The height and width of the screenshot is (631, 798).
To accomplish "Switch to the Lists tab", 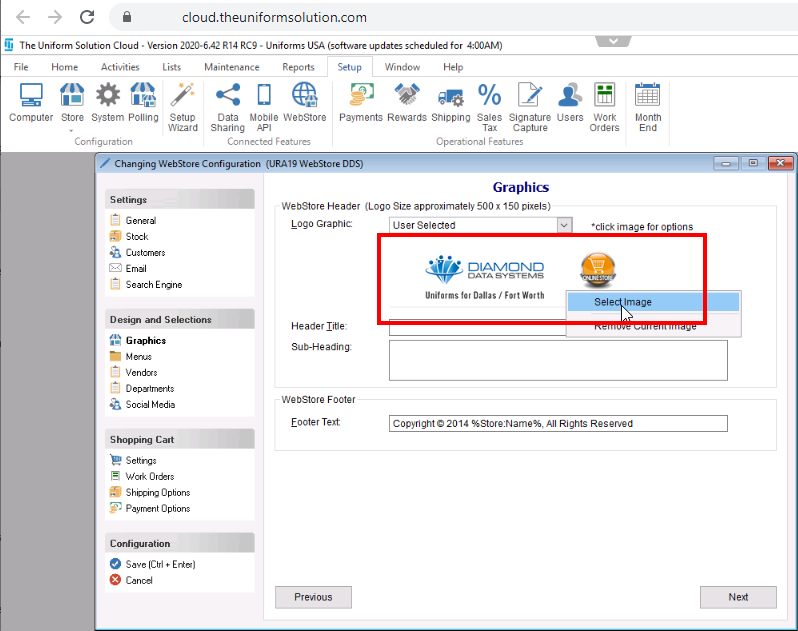I will pos(172,67).
